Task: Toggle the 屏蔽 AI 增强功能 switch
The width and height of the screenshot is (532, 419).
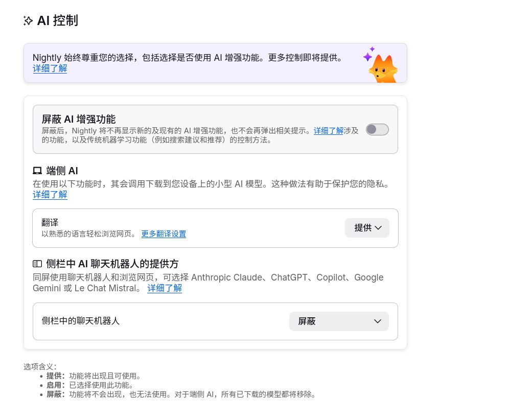Action: 377,129
